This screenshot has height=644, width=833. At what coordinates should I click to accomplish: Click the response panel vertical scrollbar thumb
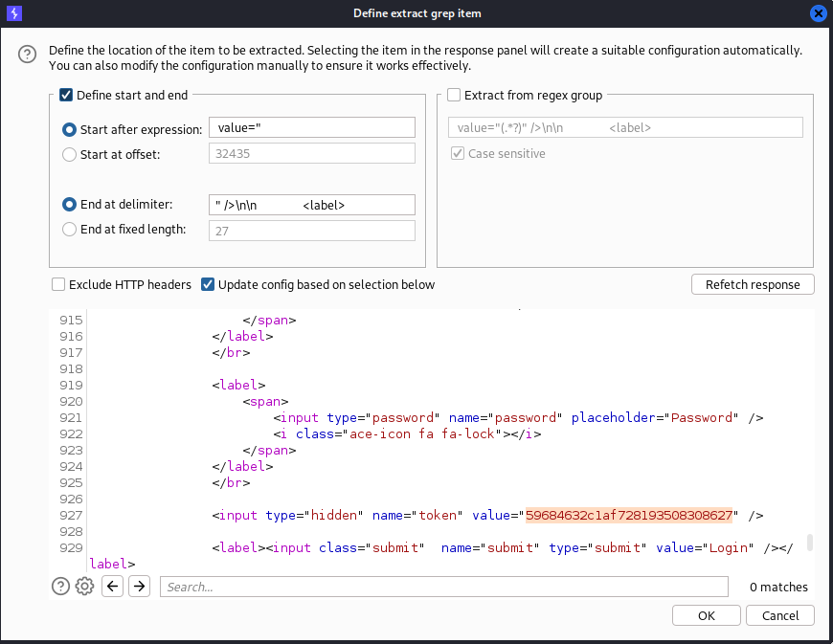tap(810, 543)
